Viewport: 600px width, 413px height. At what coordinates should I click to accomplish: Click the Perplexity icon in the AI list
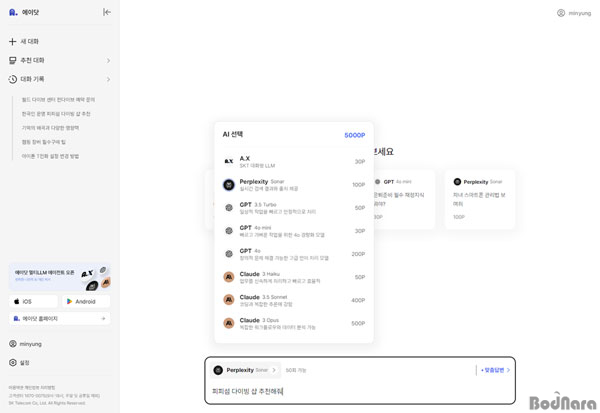[229, 185]
